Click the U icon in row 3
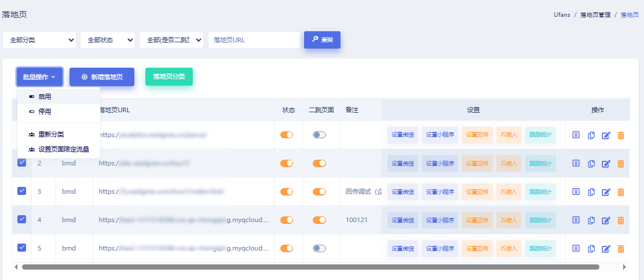Screen dimensions: 644x280 (576, 191)
